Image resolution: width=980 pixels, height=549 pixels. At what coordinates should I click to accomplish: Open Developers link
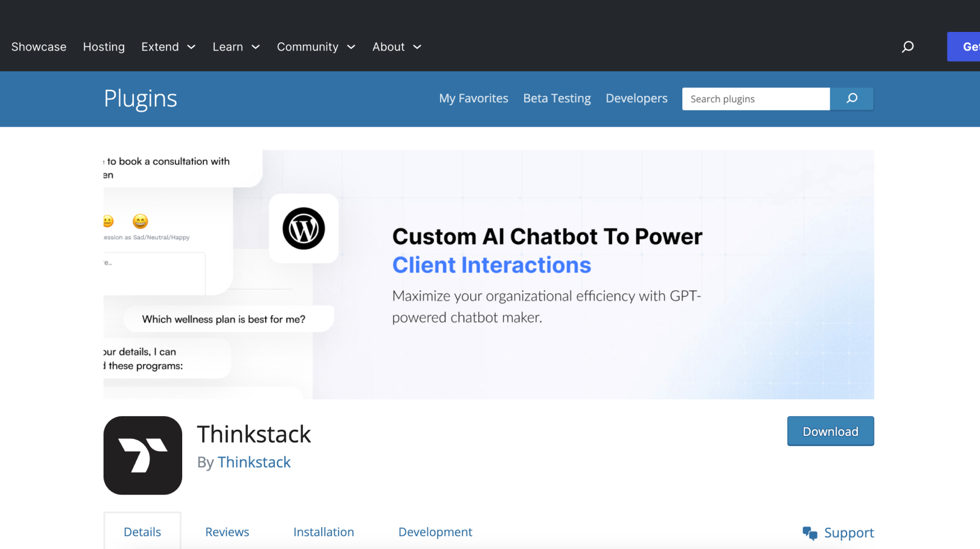(x=636, y=98)
